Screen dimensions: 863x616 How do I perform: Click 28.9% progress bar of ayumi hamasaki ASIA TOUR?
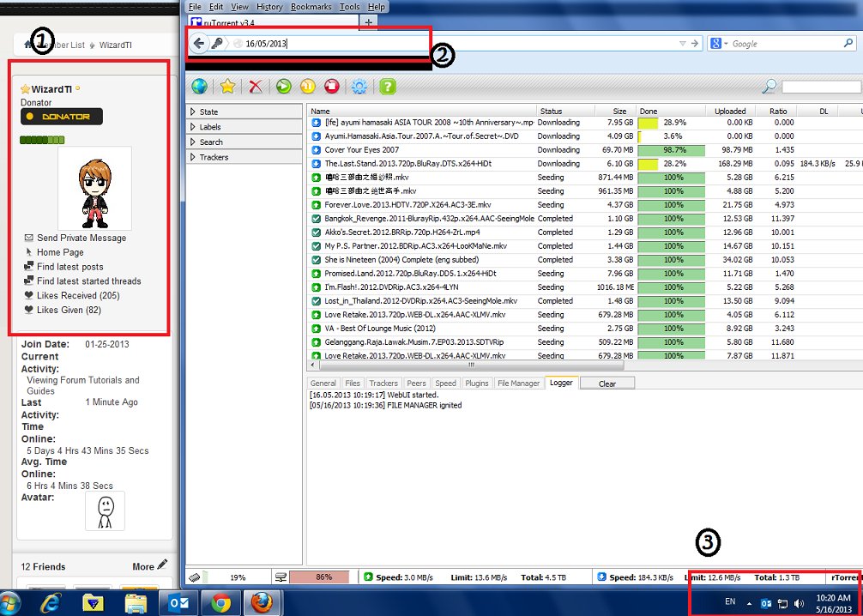pyautogui.click(x=671, y=122)
